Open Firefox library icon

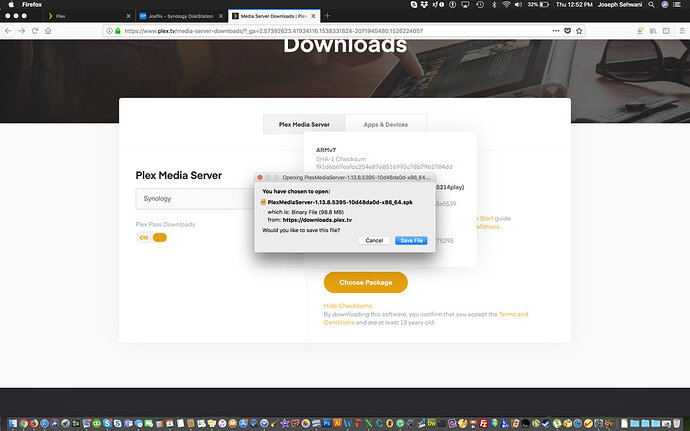(x=653, y=31)
